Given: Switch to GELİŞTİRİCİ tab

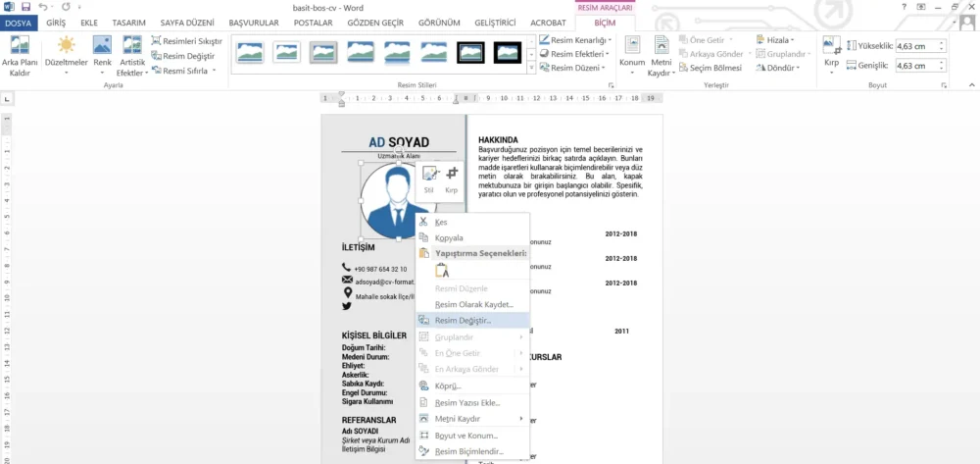Looking at the screenshot, I should click(495, 24).
